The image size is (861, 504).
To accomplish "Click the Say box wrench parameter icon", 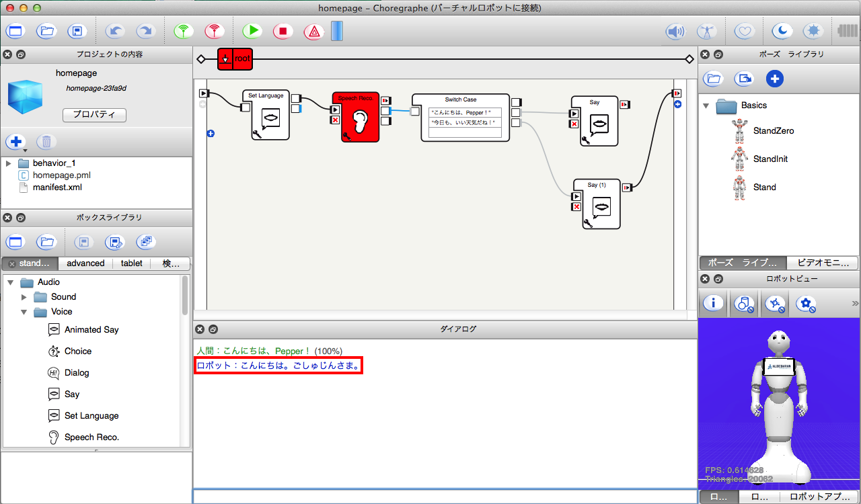I will click(585, 140).
